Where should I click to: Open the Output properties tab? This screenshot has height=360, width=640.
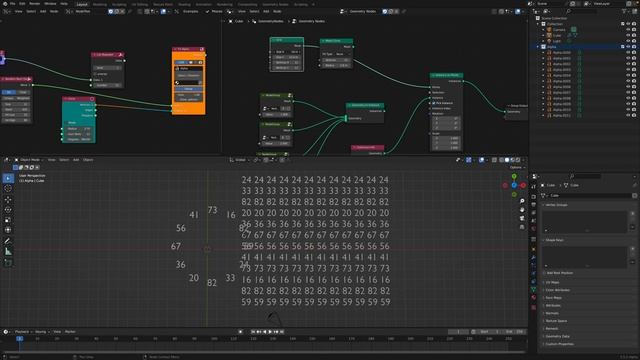pos(533,204)
